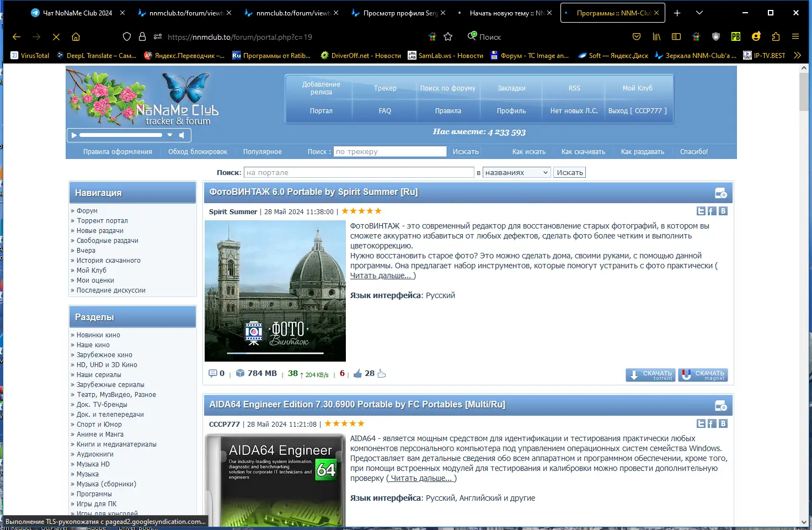Expand the audio player dropdown arrow

[x=170, y=135]
